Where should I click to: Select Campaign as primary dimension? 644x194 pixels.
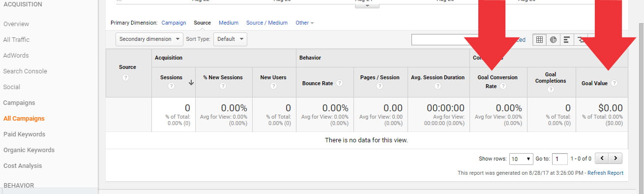tap(174, 23)
